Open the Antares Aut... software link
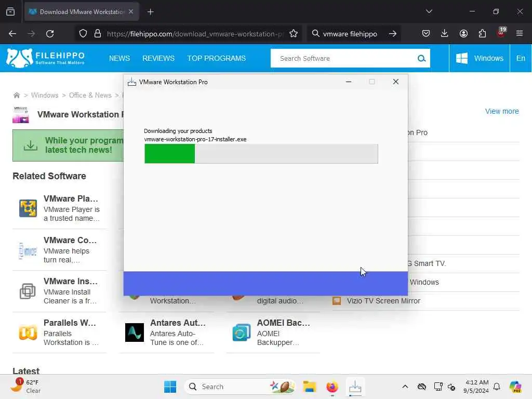This screenshot has width=532, height=399. pyautogui.click(x=178, y=323)
